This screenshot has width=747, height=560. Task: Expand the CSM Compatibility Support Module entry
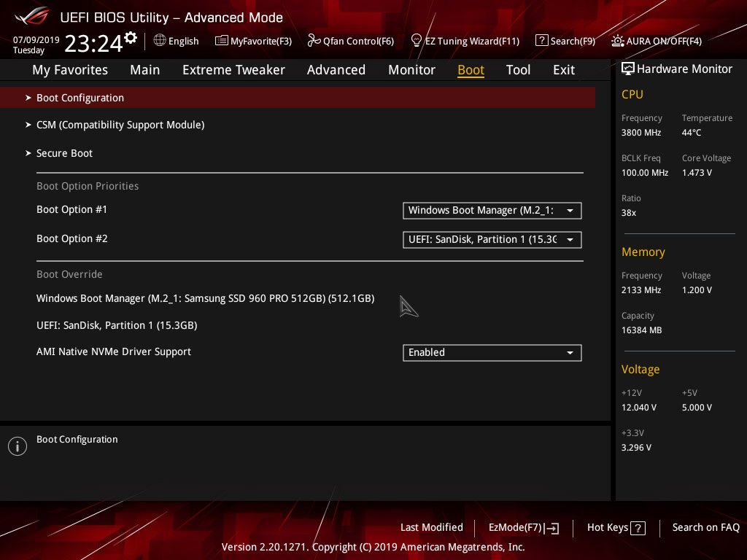coord(120,125)
